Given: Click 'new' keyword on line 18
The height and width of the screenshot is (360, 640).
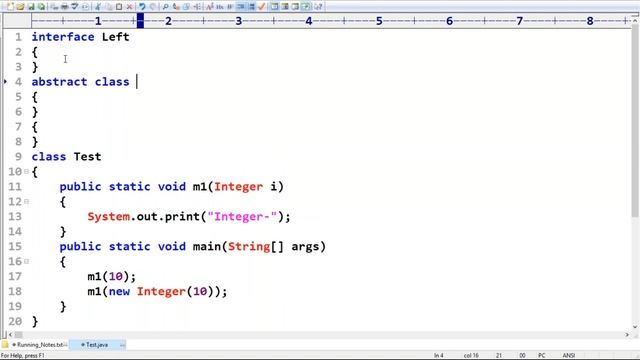Looking at the screenshot, I should pos(119,291).
